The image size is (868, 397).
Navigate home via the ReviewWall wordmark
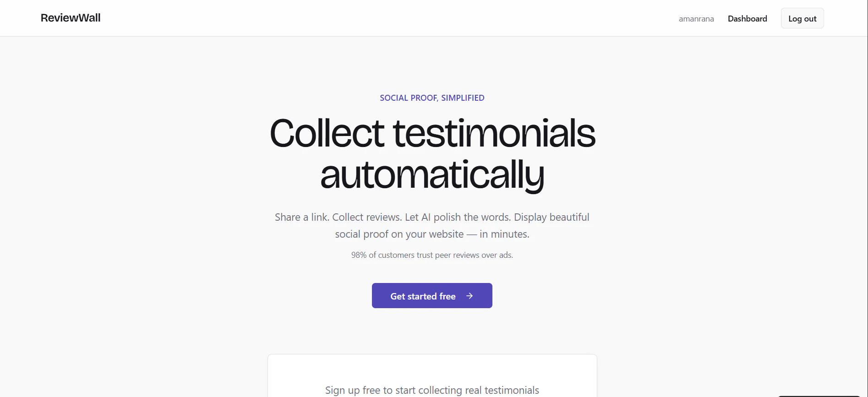70,18
